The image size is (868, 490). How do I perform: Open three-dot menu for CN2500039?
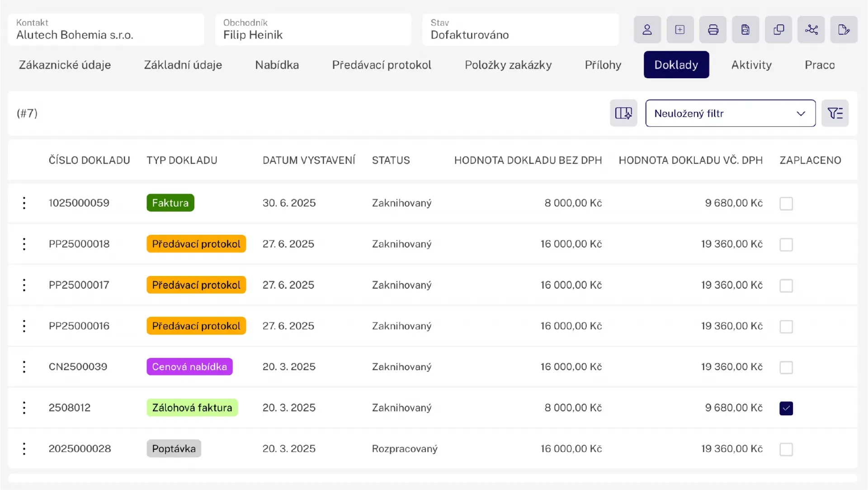click(24, 366)
